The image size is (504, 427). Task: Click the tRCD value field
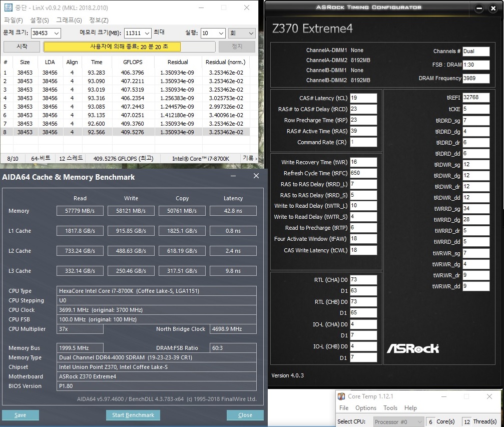[363, 109]
